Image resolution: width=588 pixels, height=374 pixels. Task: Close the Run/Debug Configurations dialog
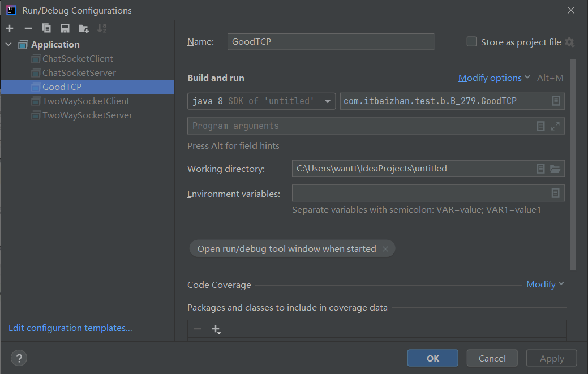(571, 10)
